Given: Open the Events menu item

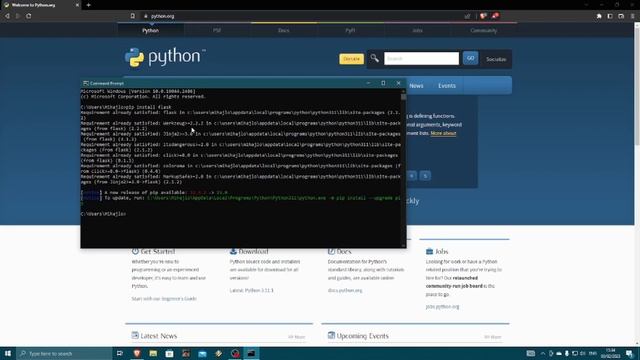Looking at the screenshot, I should click(447, 86).
